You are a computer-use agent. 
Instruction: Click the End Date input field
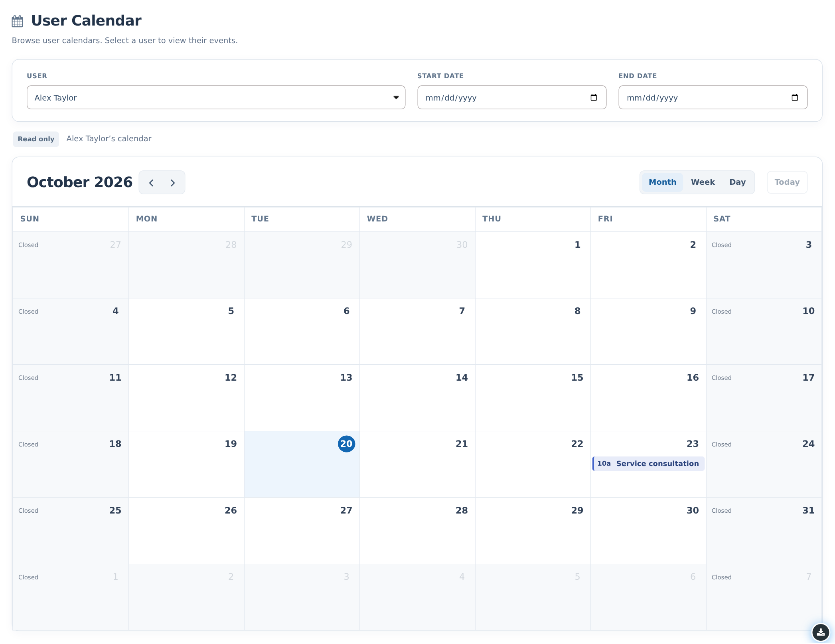tap(713, 97)
